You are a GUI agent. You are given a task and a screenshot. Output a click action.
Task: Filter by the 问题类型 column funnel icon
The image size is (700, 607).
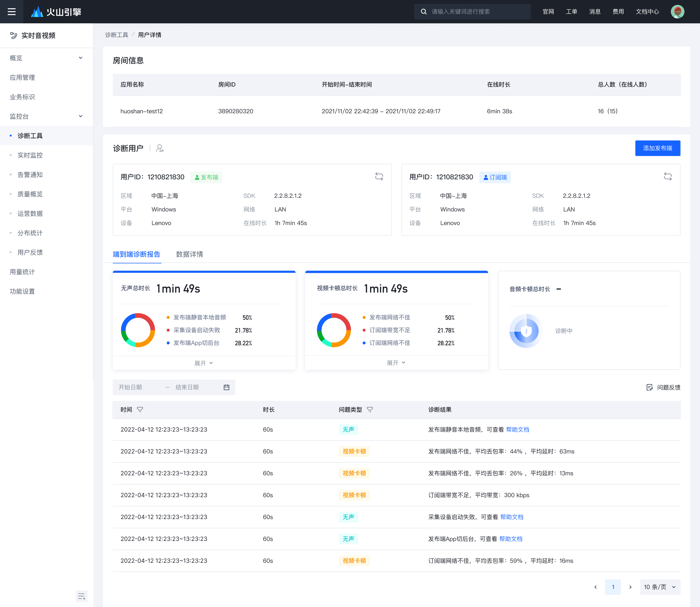[x=370, y=409]
